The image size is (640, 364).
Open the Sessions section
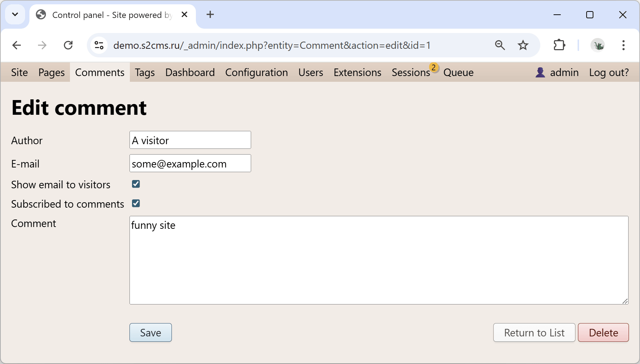pos(411,72)
